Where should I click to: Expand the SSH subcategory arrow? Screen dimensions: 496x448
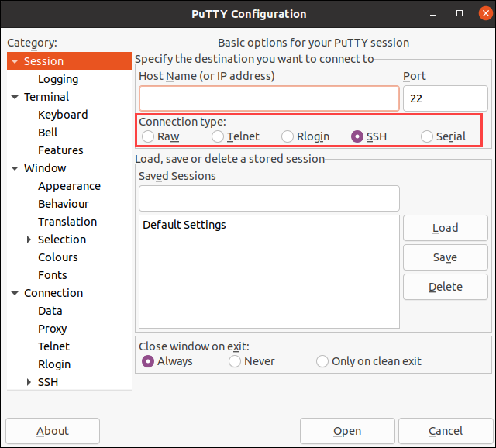tap(29, 382)
